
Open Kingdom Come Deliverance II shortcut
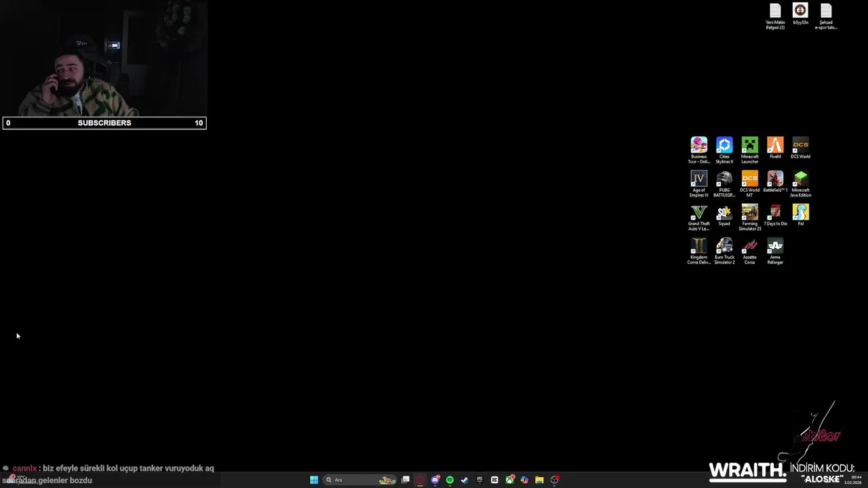698,251
